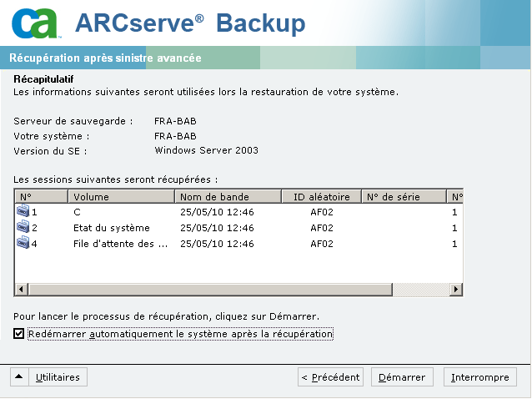532x399 pixels.
Task: Abort with the Interrompre button
Action: click(x=479, y=377)
